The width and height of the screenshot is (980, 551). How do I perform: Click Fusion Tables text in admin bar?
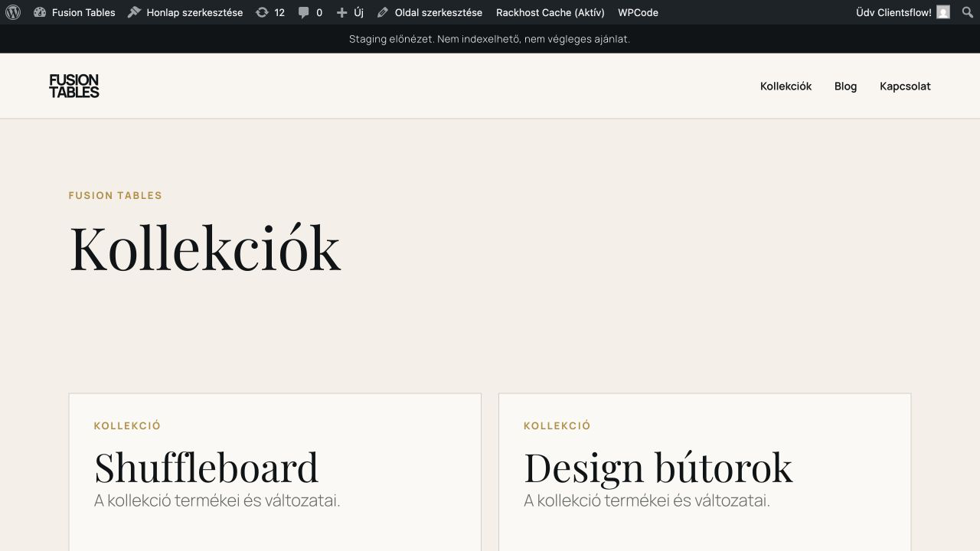point(83,12)
